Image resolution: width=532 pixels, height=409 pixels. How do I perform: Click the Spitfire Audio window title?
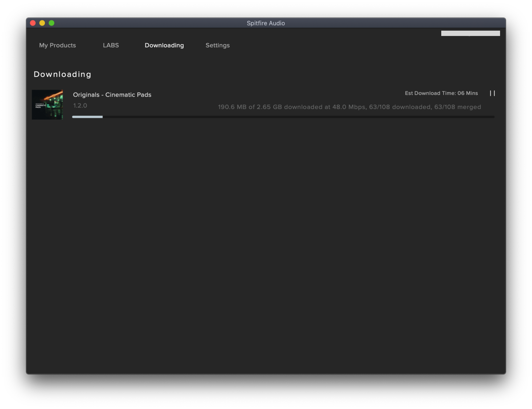tap(266, 23)
